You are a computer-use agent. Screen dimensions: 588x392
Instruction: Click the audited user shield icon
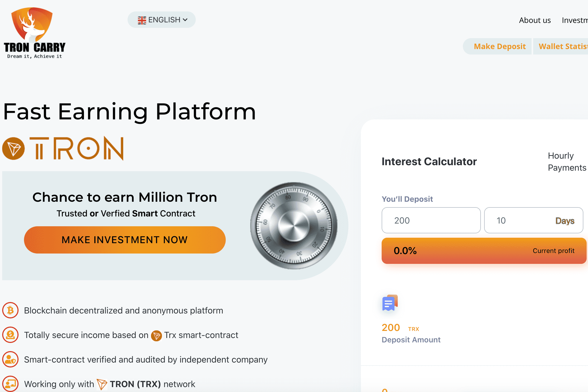click(x=10, y=359)
